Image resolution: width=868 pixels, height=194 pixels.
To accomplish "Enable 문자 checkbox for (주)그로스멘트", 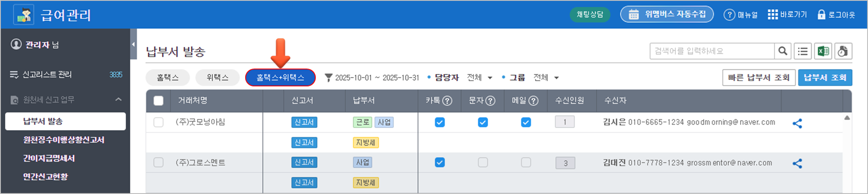I will coord(483,162).
